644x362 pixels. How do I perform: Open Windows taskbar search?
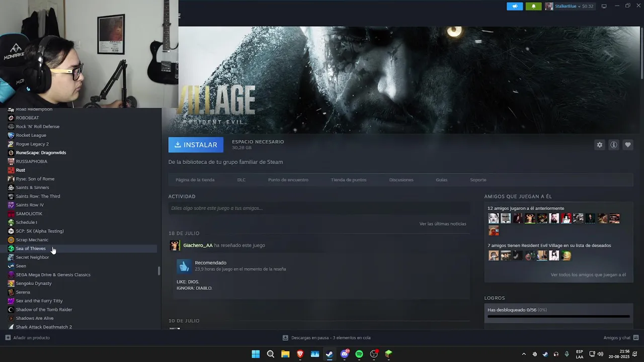point(271,354)
